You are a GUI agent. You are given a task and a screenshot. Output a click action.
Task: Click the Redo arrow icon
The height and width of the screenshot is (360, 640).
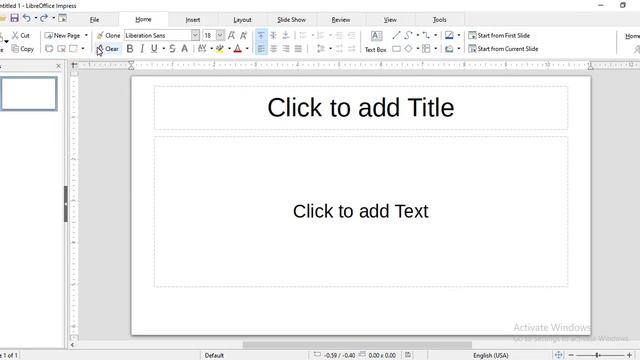point(44,18)
